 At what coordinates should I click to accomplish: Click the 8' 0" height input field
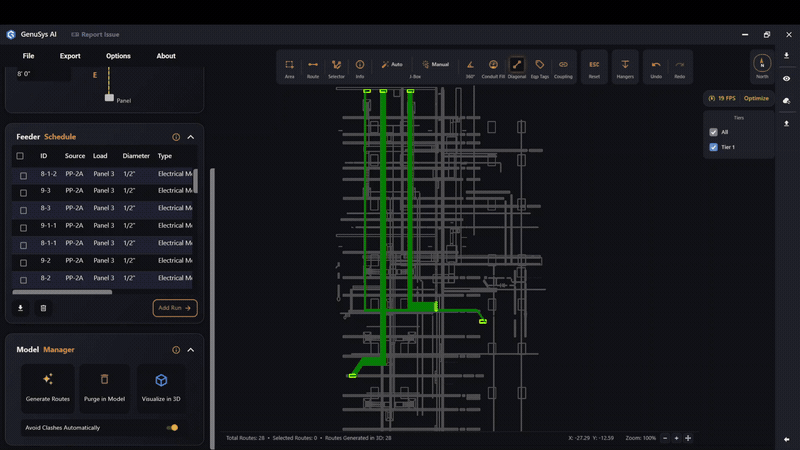(x=43, y=74)
